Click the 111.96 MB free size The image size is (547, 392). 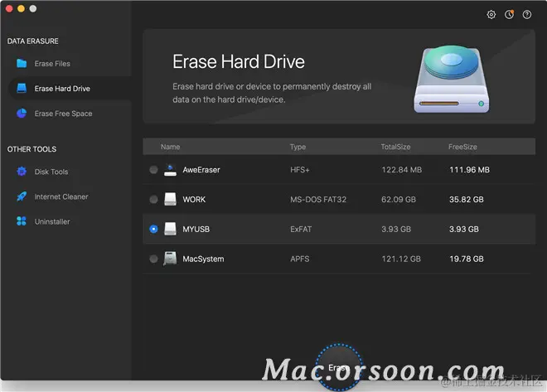(469, 170)
